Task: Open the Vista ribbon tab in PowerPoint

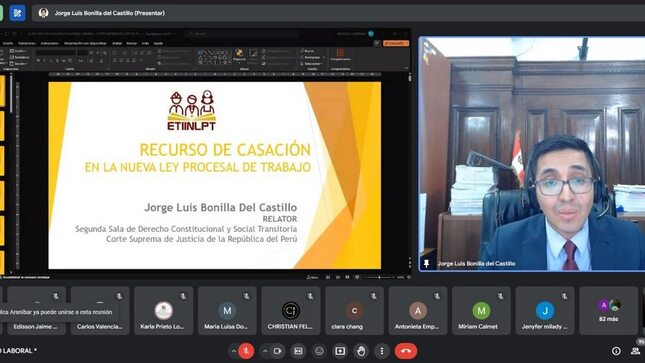Action: point(145,43)
